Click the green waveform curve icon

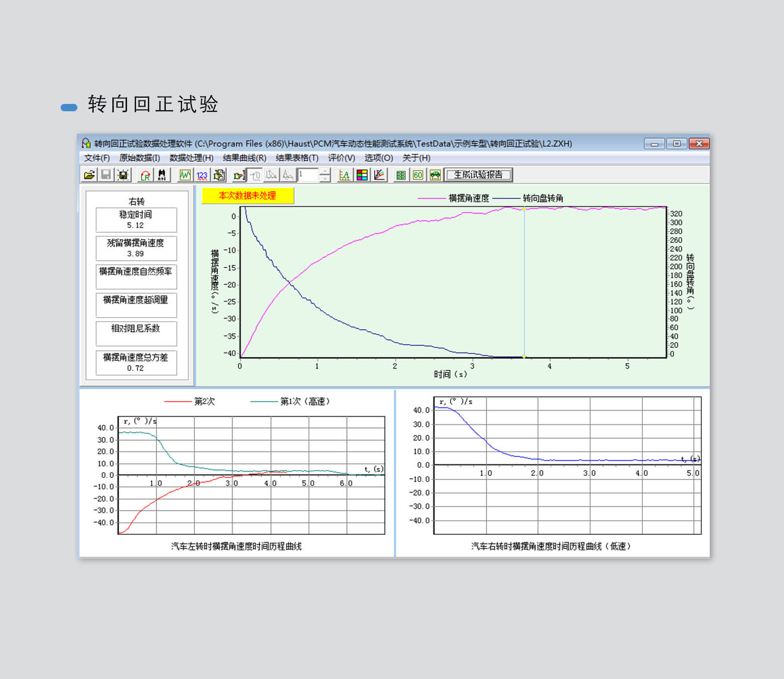[x=185, y=175]
